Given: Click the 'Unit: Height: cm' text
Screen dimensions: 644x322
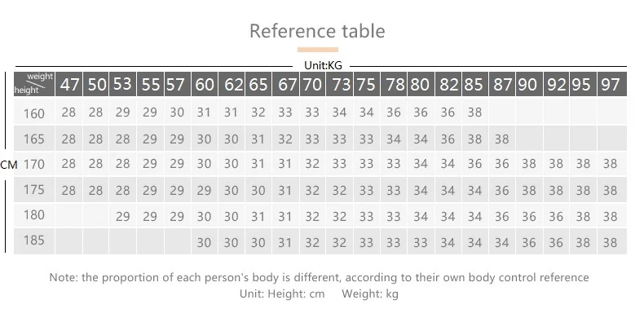Looking at the screenshot, I should (x=282, y=293).
